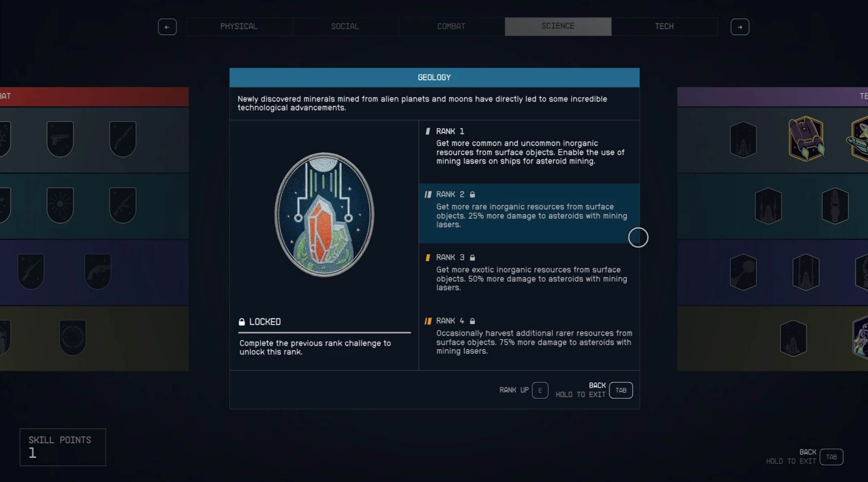The width and height of the screenshot is (868, 482).
Task: Click the sunburst skill badge icon
Action: (60, 205)
